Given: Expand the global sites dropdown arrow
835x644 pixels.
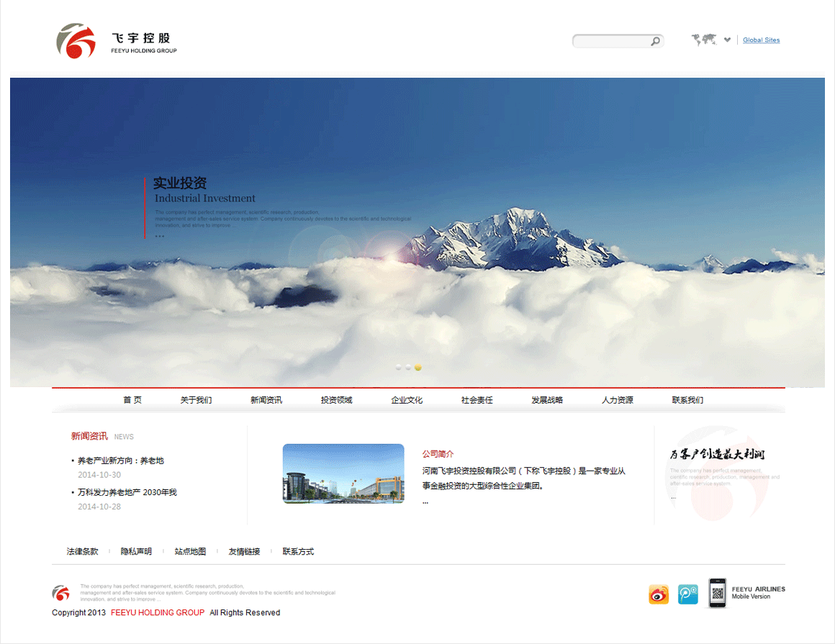Looking at the screenshot, I should 727,40.
